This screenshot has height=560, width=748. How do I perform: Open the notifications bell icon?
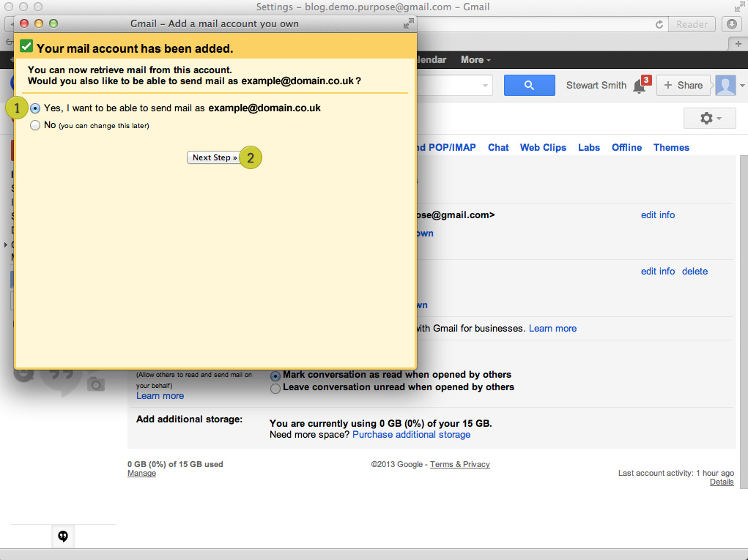640,86
